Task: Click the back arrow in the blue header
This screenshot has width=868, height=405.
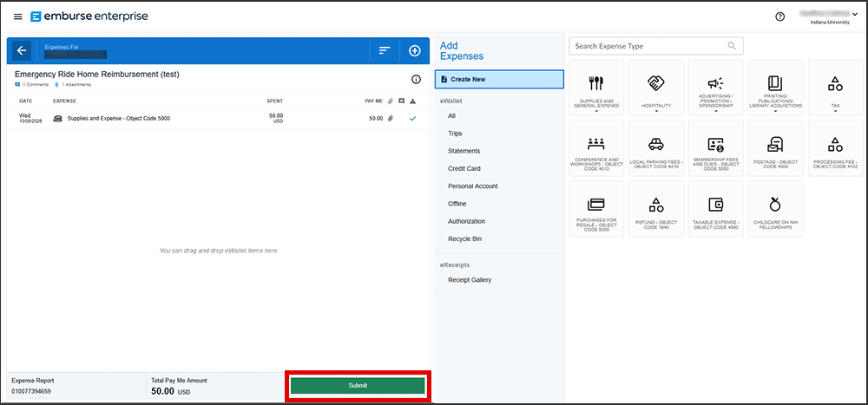Action: 22,51
